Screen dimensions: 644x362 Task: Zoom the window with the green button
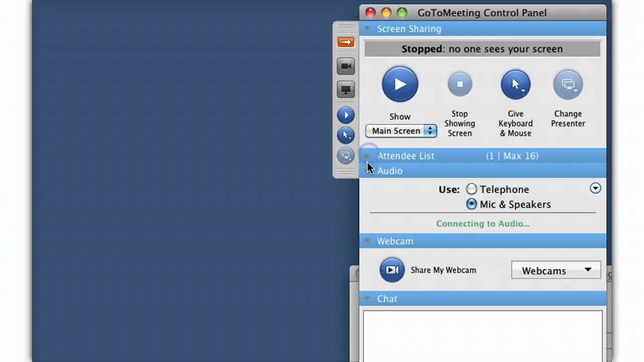click(401, 13)
